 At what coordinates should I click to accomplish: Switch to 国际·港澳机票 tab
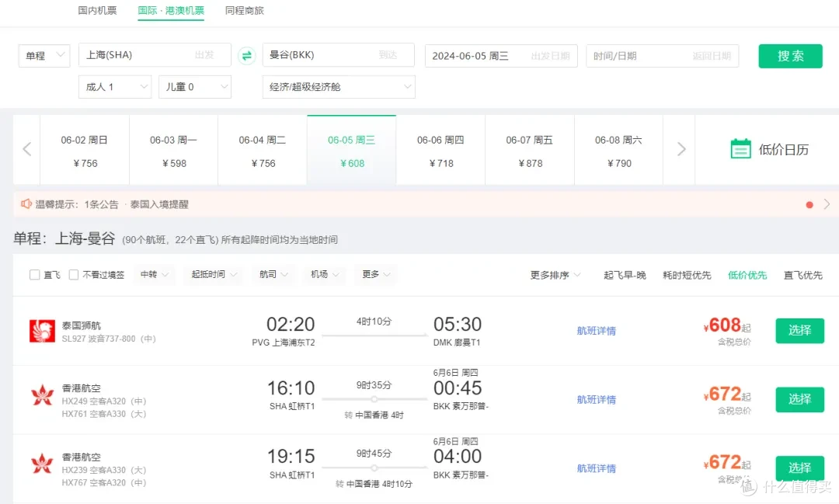[171, 11]
